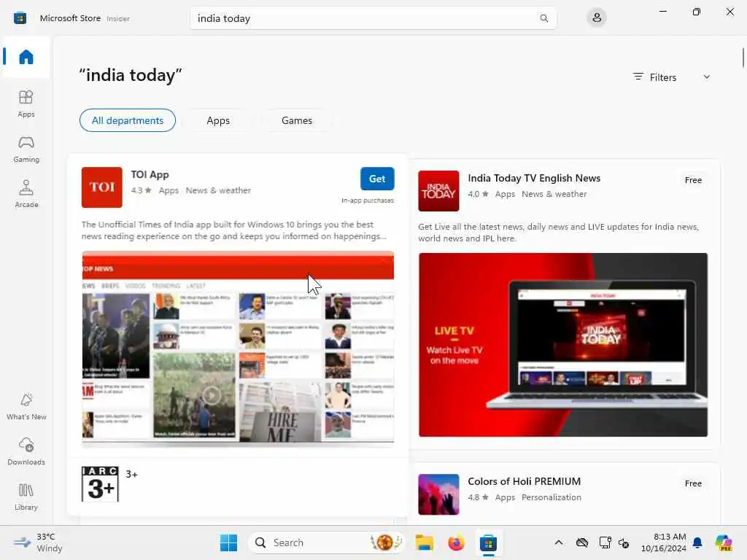
Task: Click the search magnifier icon
Action: click(543, 18)
